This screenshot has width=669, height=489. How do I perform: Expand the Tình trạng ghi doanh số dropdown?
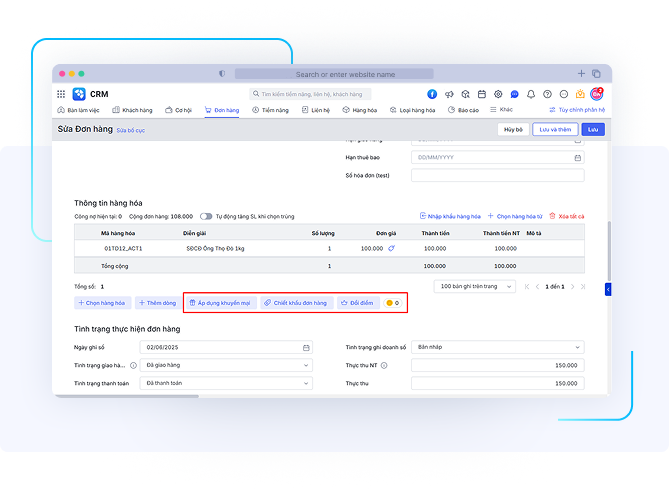point(577,348)
